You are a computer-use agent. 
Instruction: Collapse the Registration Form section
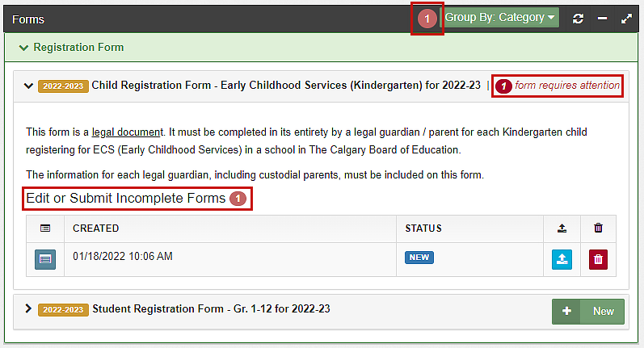pyautogui.click(x=23, y=48)
